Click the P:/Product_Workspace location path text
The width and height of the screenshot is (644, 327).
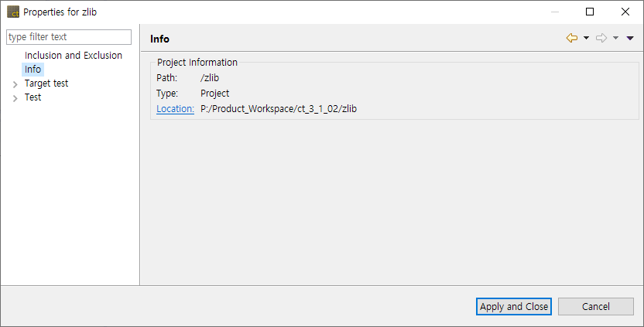[x=279, y=109]
